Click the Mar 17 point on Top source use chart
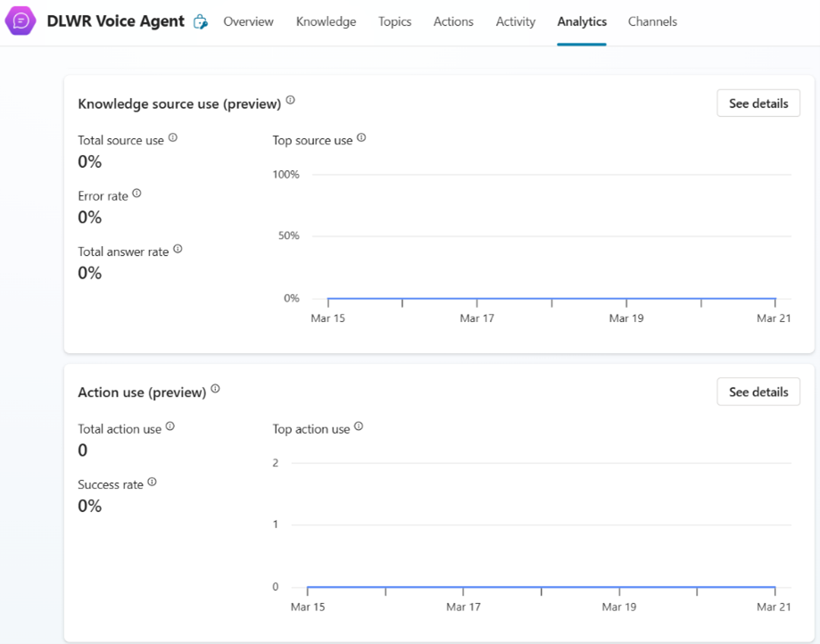Screen dimensions: 820x644 pyautogui.click(x=477, y=299)
